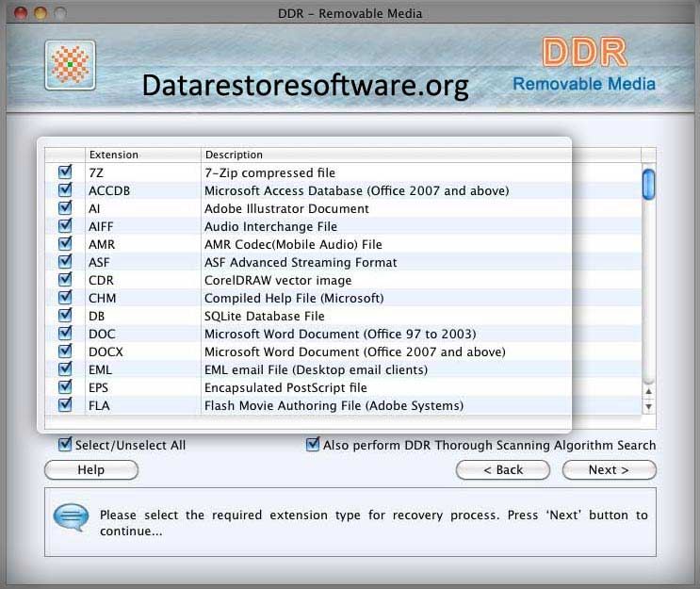Toggle the AIFF extension checkbox
This screenshot has height=589, width=700.
pos(65,226)
